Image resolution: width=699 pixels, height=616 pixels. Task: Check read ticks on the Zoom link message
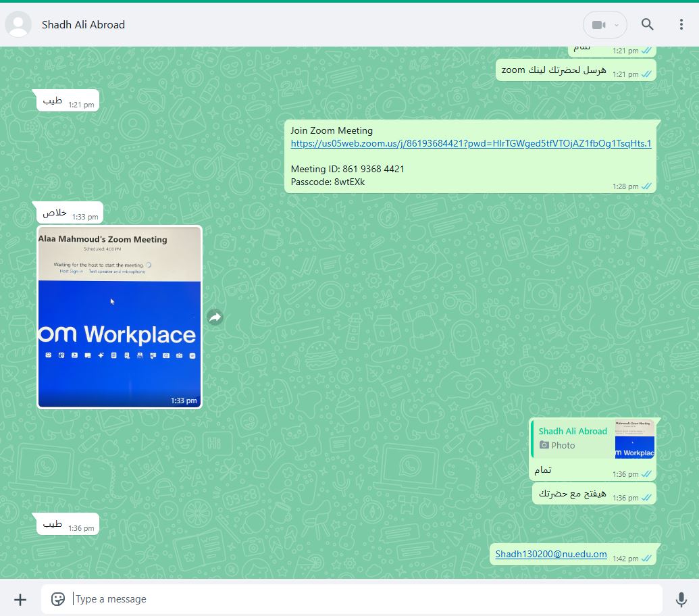646,186
